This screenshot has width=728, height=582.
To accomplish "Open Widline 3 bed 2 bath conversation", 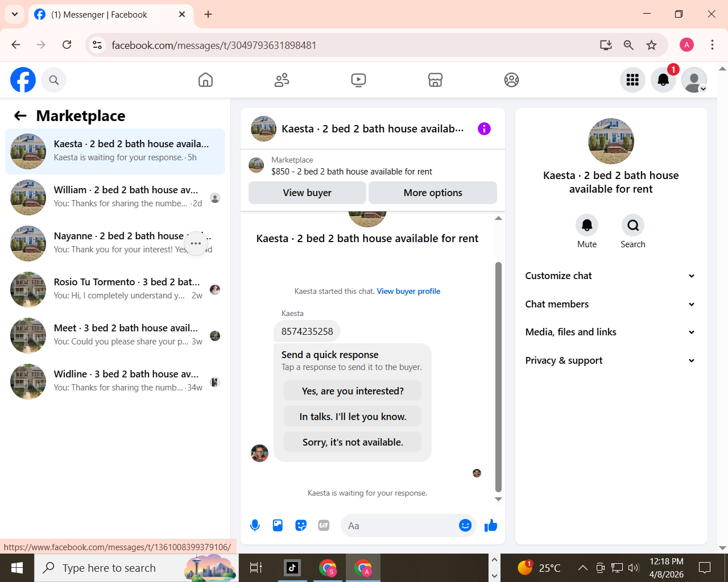I will pos(115,381).
